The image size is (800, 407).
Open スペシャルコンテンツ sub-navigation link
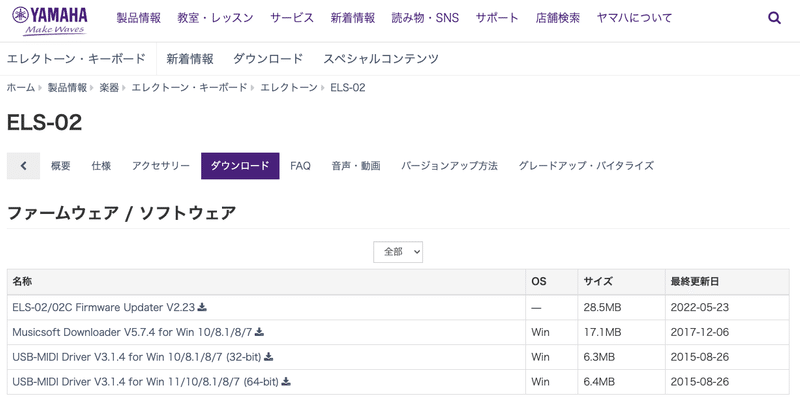[381, 59]
